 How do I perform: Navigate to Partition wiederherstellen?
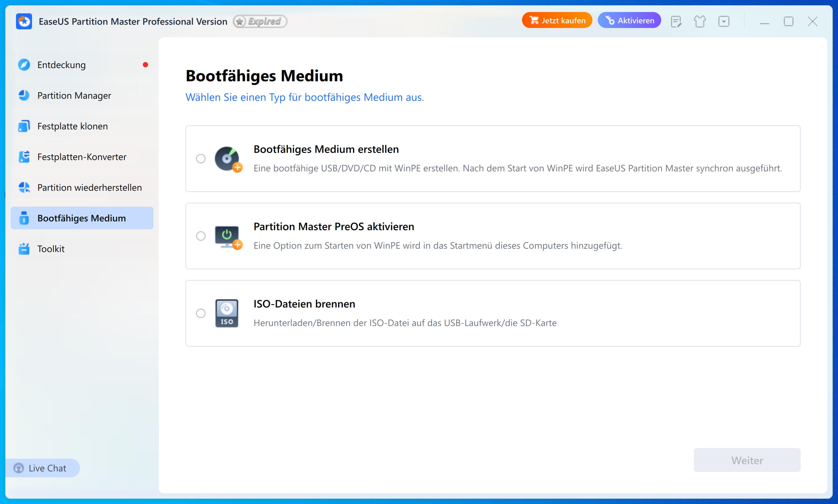point(82,187)
